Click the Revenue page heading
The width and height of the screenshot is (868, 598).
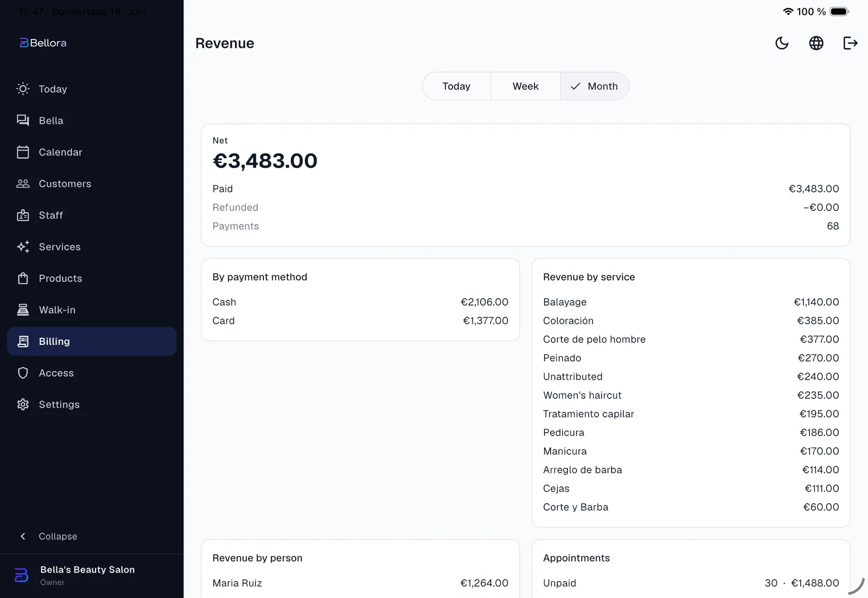click(x=225, y=43)
